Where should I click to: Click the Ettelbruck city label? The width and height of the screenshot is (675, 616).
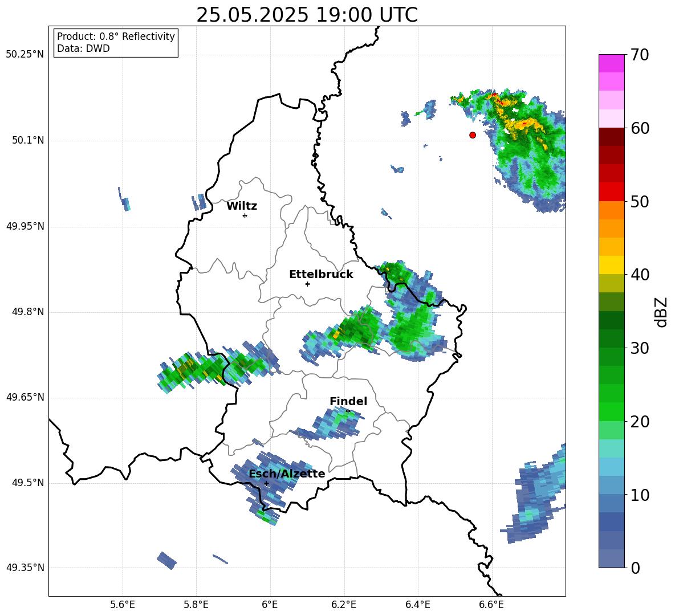(x=321, y=275)
